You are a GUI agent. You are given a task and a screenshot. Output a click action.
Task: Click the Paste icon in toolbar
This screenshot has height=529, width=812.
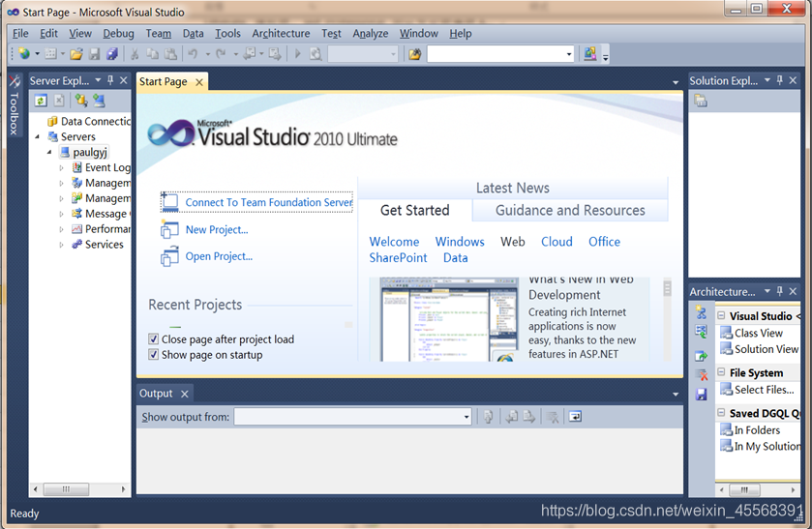(170, 54)
